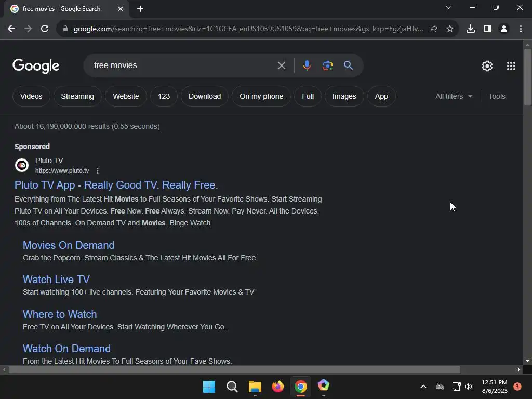Open the Where to Watch sitelink
This screenshot has width=532, height=399.
point(60,314)
